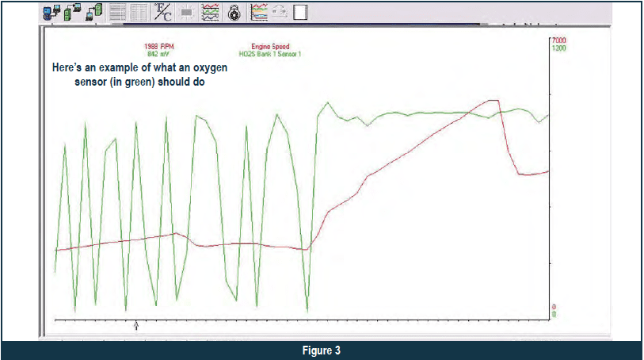The width and height of the screenshot is (644, 360).
Task: Click the 7000 maximum value on right axis
Action: click(557, 40)
